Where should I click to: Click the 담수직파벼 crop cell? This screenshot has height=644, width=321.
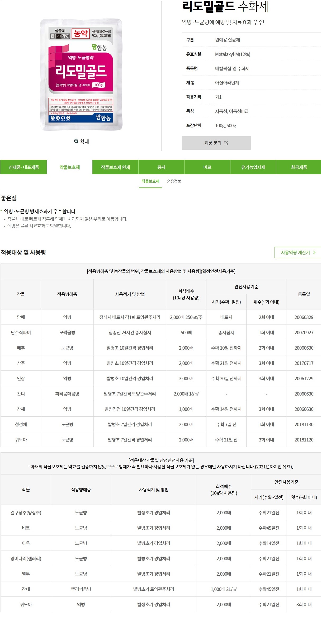21,332
